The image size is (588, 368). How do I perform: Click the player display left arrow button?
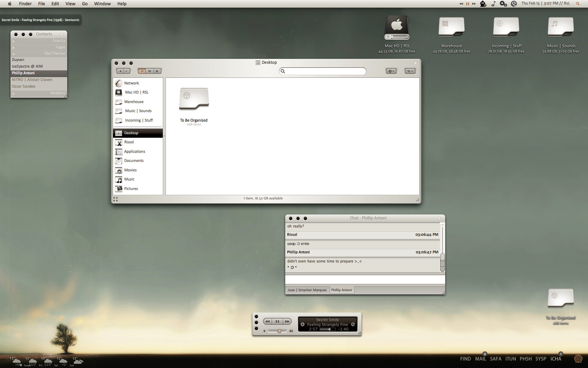coord(303,325)
